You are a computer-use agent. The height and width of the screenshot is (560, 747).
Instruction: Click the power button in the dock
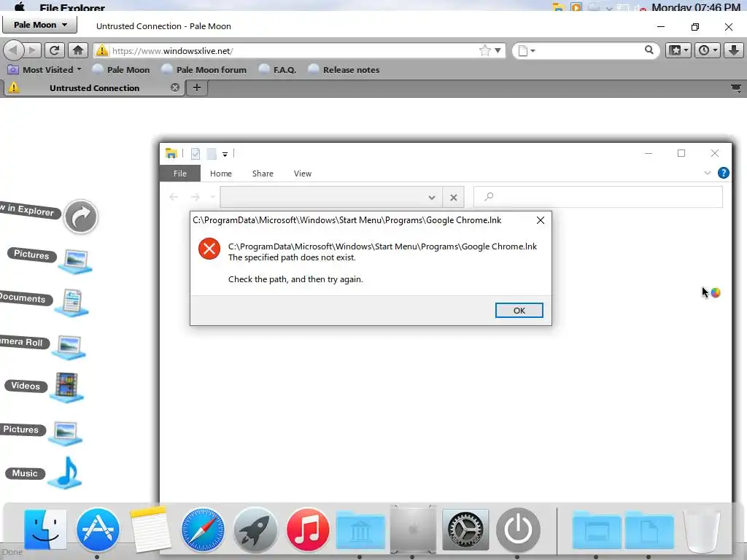pos(519,529)
